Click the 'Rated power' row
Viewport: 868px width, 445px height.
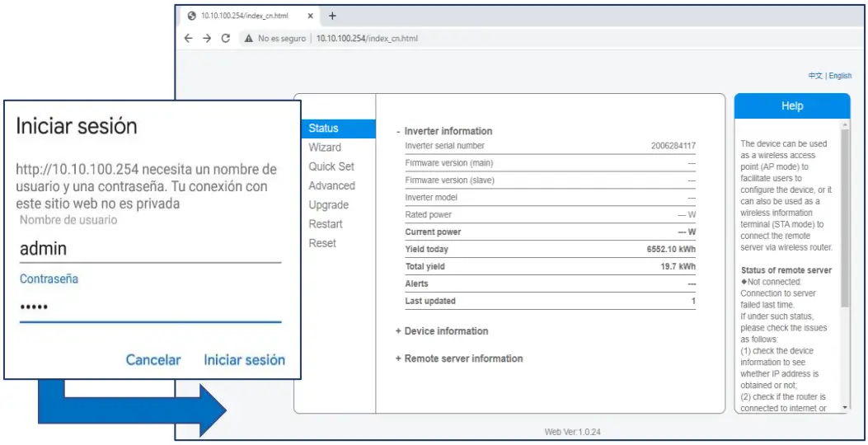[x=551, y=215]
